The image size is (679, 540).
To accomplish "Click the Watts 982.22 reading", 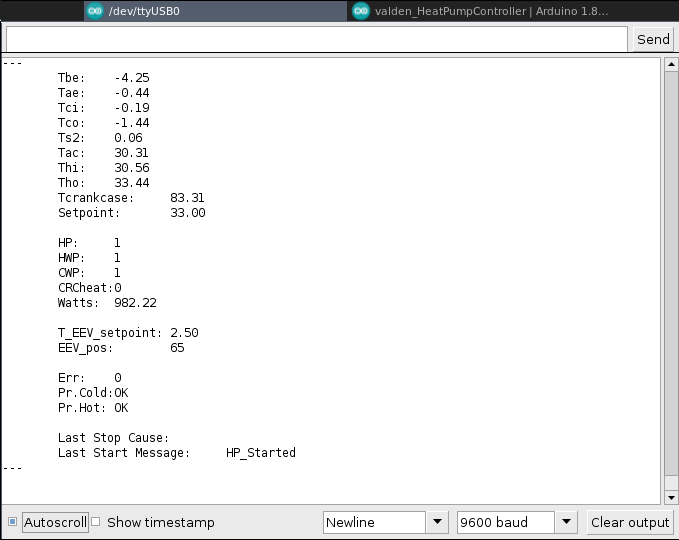I will point(107,303).
